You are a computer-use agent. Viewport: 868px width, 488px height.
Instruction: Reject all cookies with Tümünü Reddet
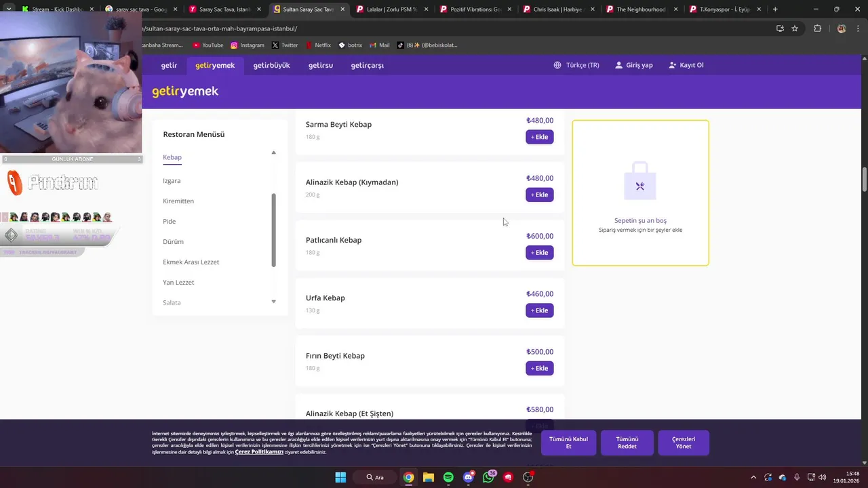[x=627, y=443]
